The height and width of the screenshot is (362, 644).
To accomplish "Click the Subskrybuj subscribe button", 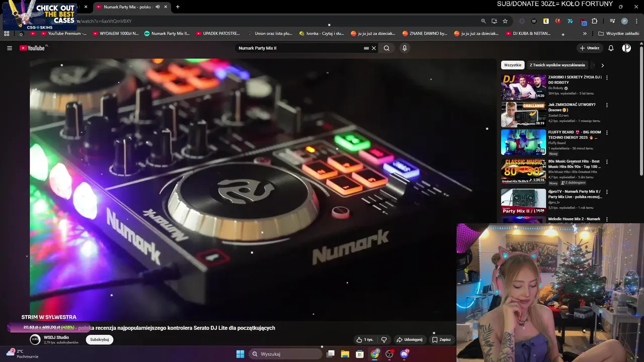I will pos(100,339).
